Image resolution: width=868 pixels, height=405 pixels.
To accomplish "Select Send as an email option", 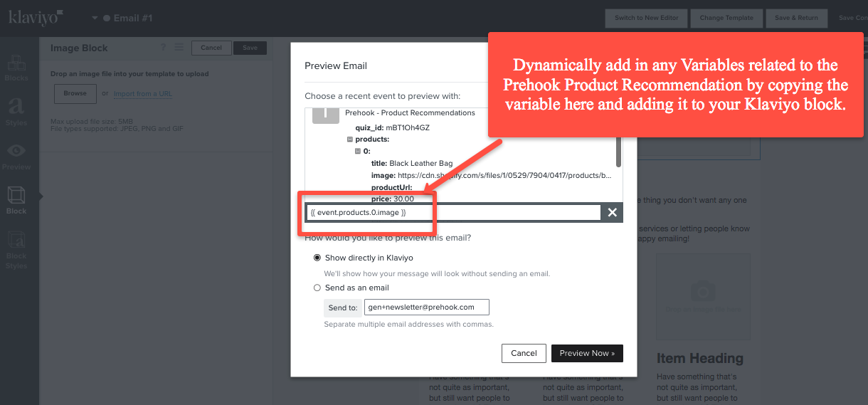I will [317, 288].
